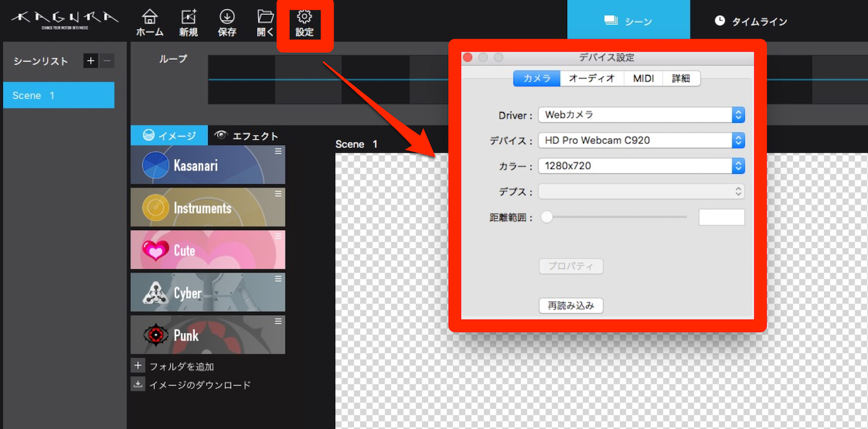Click フォルダを追加 plus icon
This screenshot has height=429, width=868.
tap(138, 366)
